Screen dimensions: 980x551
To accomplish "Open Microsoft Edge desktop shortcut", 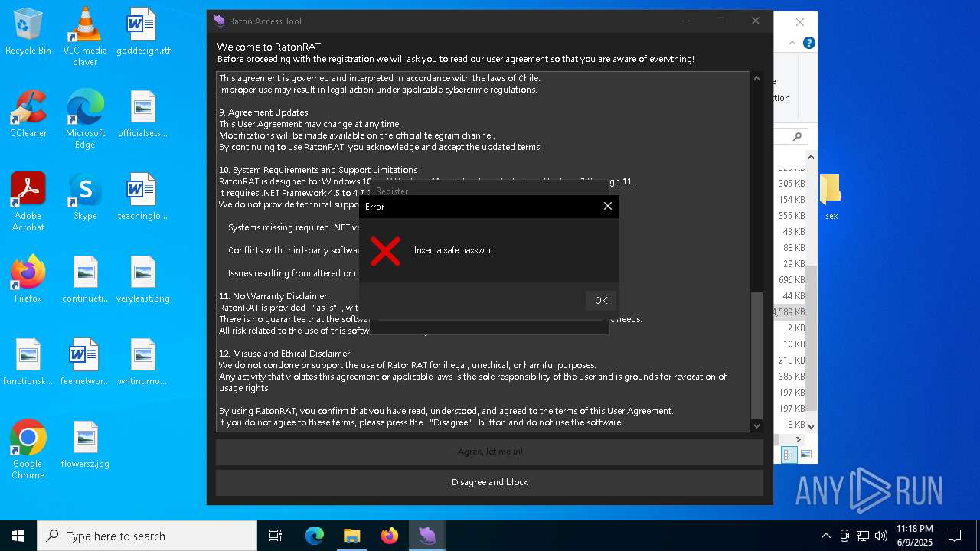I will pyautogui.click(x=85, y=119).
